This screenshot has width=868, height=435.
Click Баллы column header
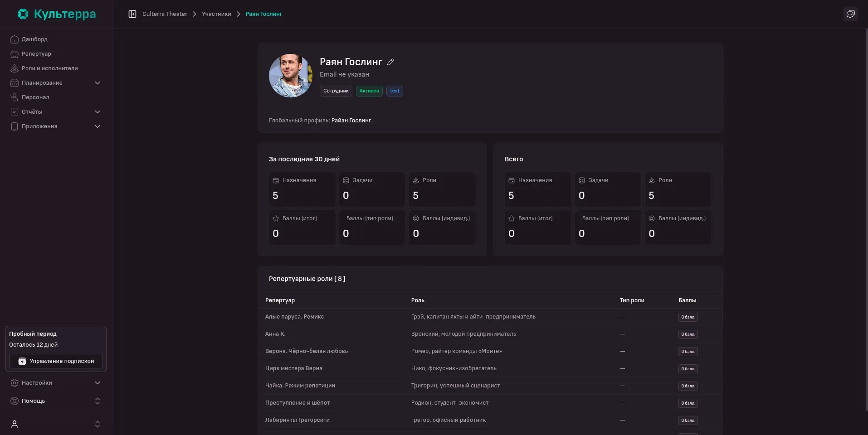687,300
